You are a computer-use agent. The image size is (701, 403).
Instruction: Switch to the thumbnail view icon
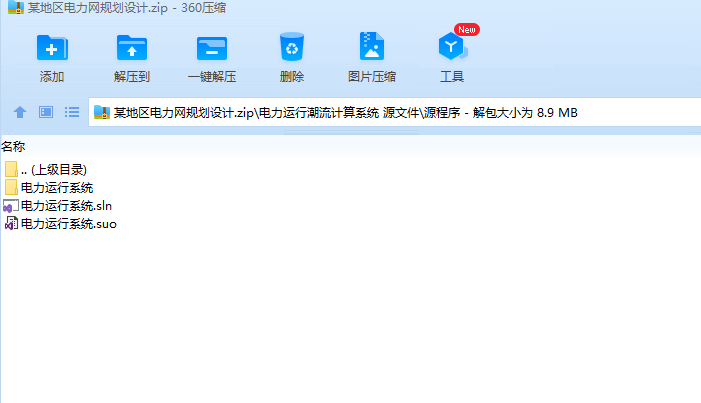click(x=46, y=112)
